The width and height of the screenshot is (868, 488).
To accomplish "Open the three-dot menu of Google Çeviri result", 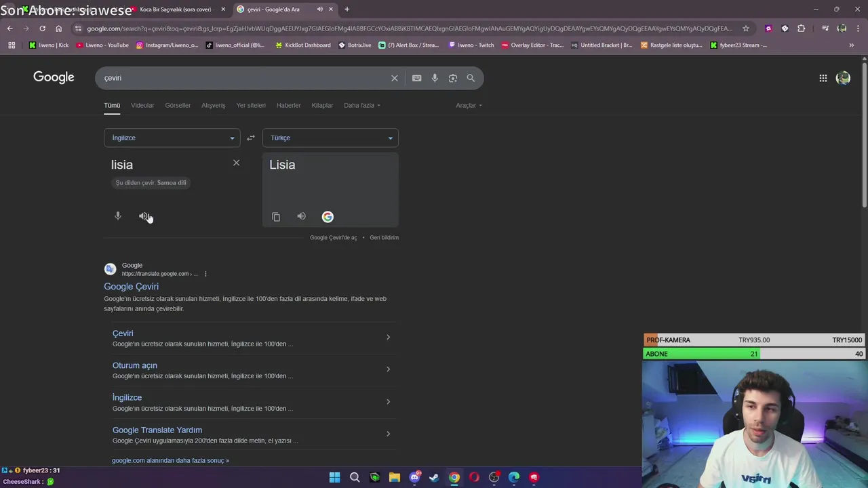I will 205,274.
